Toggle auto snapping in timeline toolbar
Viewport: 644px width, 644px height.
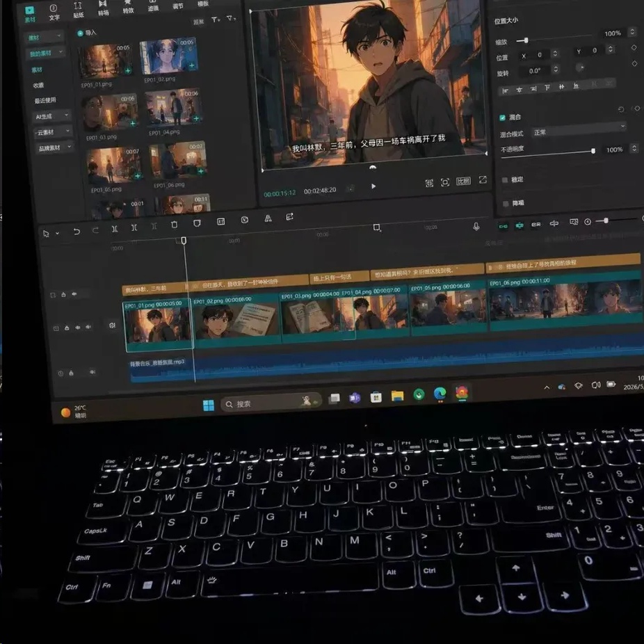[519, 225]
